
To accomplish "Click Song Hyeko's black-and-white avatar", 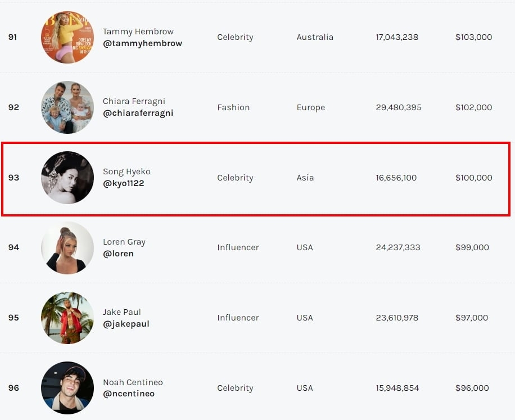I will click(67, 178).
